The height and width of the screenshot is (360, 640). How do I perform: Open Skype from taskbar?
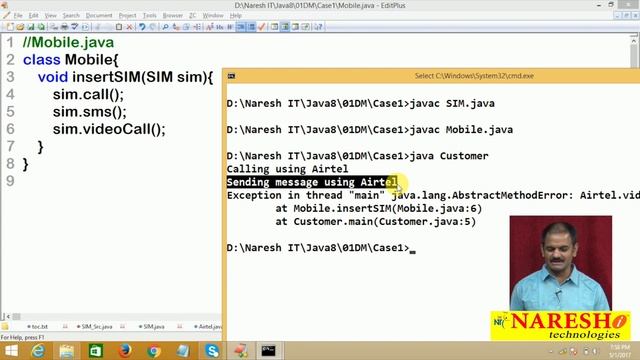coord(212,351)
